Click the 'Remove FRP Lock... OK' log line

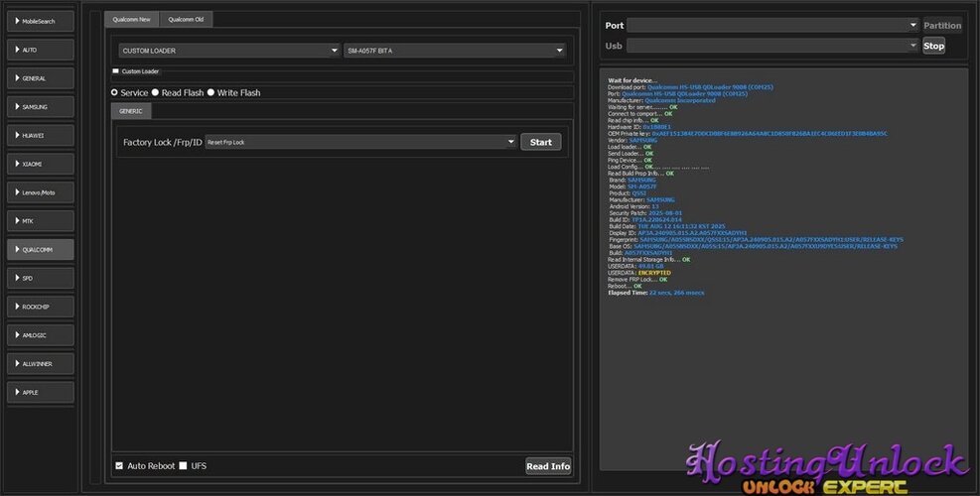637,280
